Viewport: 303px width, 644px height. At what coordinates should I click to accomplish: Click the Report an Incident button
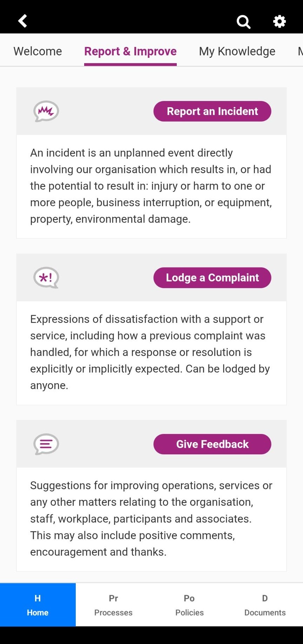(x=212, y=111)
